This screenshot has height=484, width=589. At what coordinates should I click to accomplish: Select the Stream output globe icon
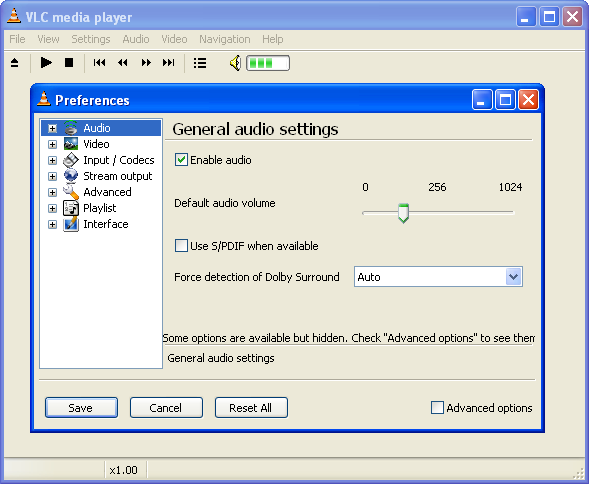coord(71,176)
